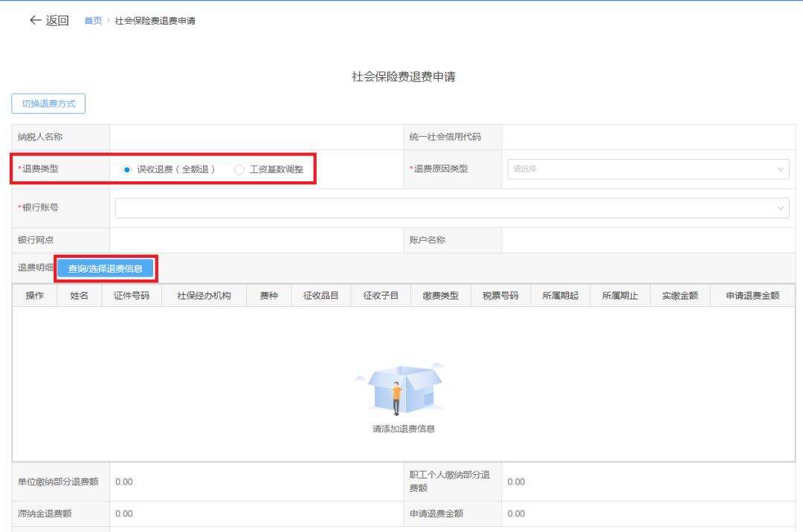Click 社会保险费退费申请 breadcrumb text
Image resolution: width=803 pixels, height=532 pixels.
click(x=155, y=21)
